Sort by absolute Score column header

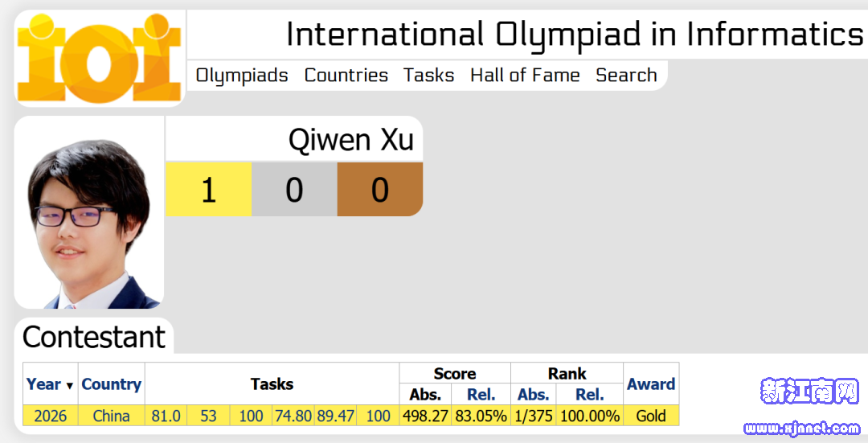(425, 394)
